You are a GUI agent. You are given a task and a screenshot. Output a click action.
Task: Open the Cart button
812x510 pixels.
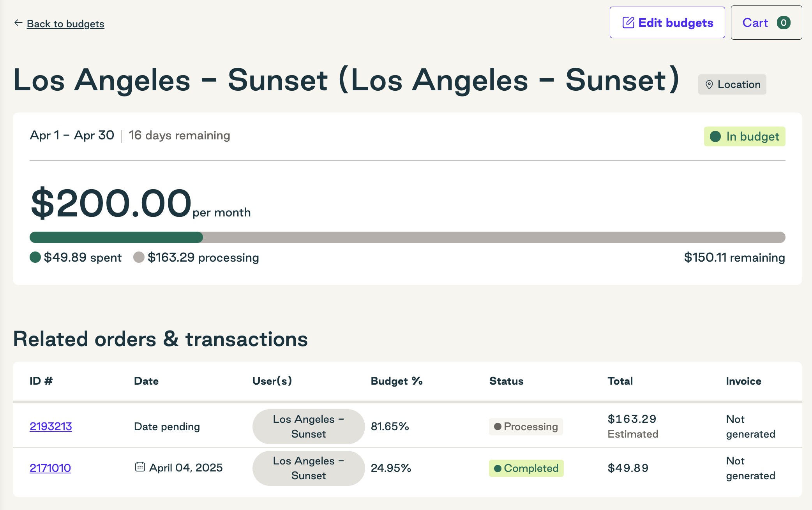tap(766, 23)
